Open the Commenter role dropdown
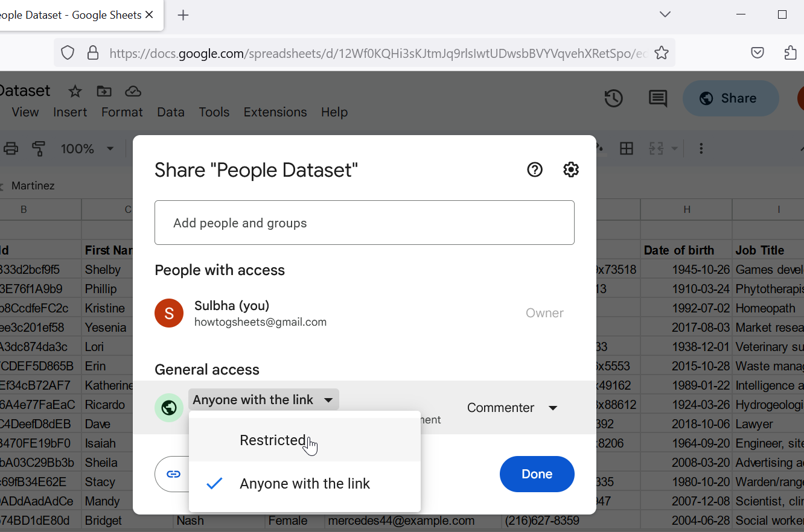The width and height of the screenshot is (804, 532). tap(512, 408)
